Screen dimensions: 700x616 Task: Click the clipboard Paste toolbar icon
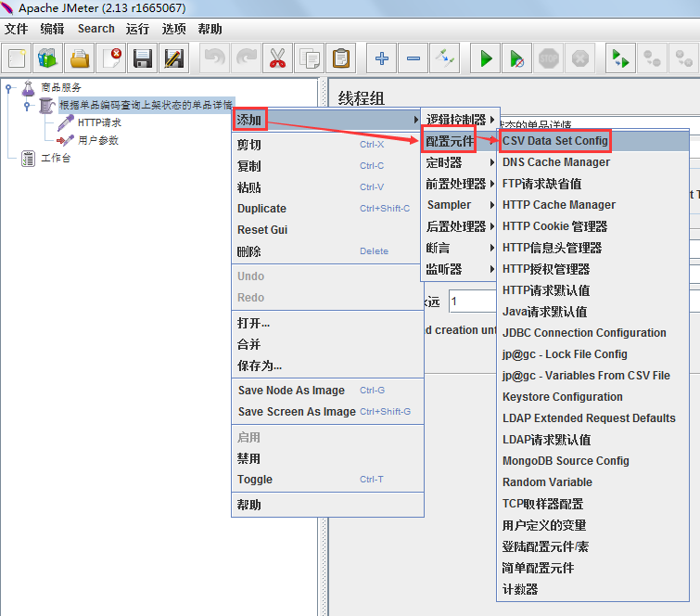[340, 58]
